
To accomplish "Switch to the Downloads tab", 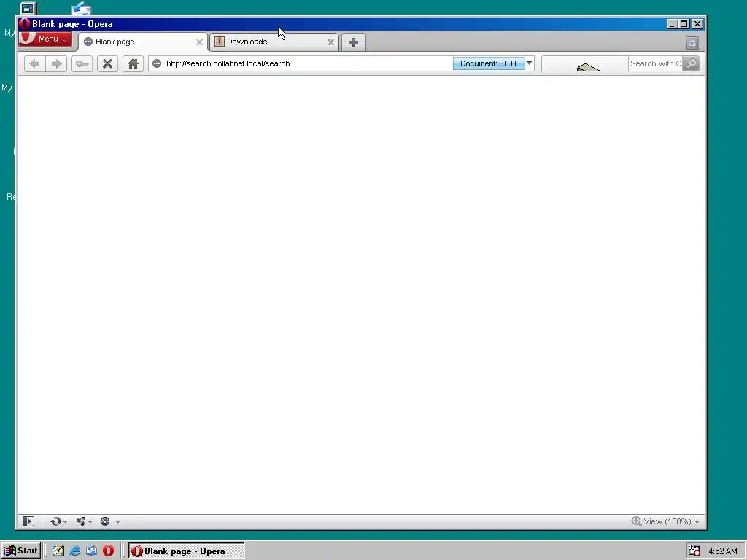I will click(x=274, y=42).
